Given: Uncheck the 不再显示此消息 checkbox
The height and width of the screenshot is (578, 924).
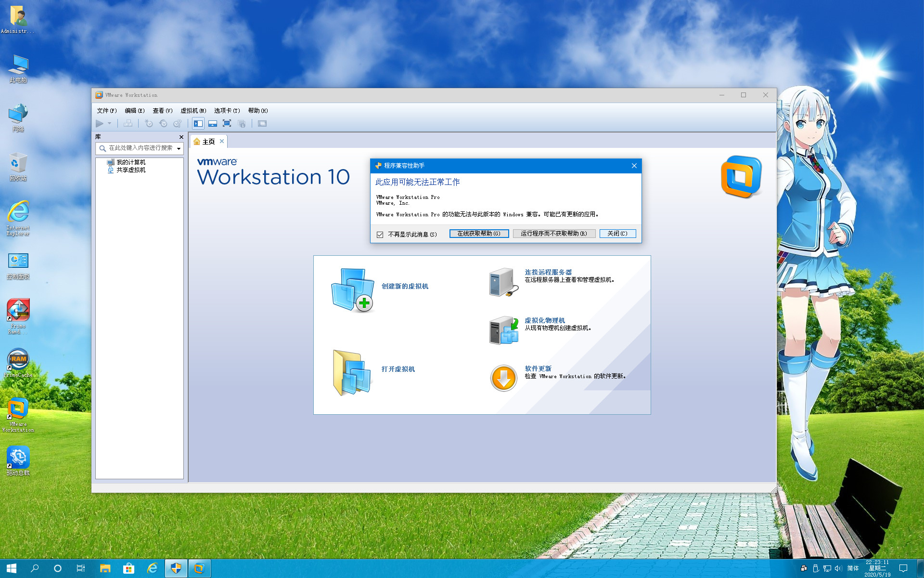Looking at the screenshot, I should 380,235.
